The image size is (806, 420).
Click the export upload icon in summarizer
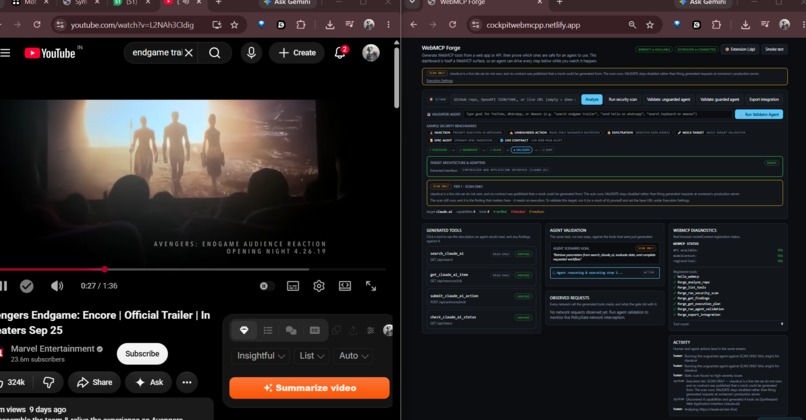(353, 330)
